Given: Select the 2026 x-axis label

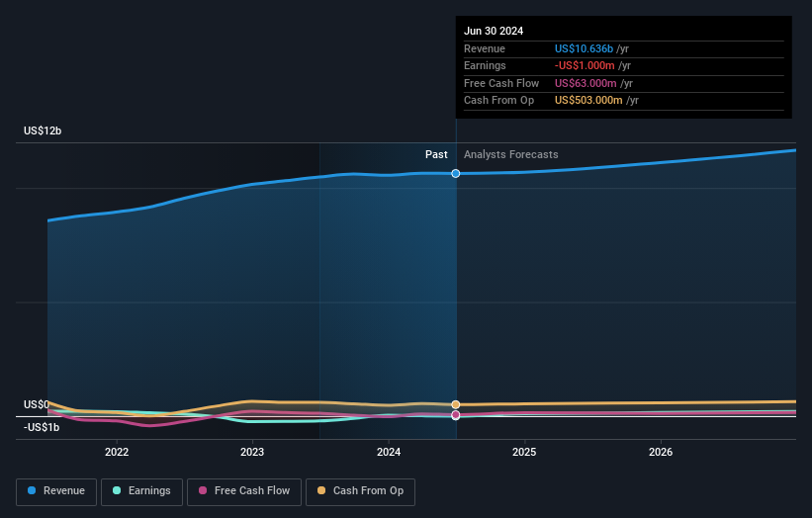Looking at the screenshot, I should pyautogui.click(x=661, y=452).
